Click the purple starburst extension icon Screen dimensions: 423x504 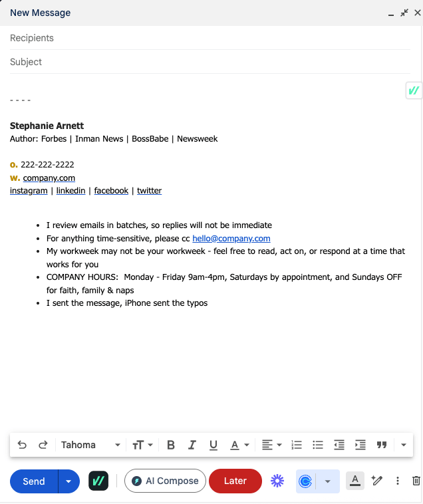click(277, 481)
